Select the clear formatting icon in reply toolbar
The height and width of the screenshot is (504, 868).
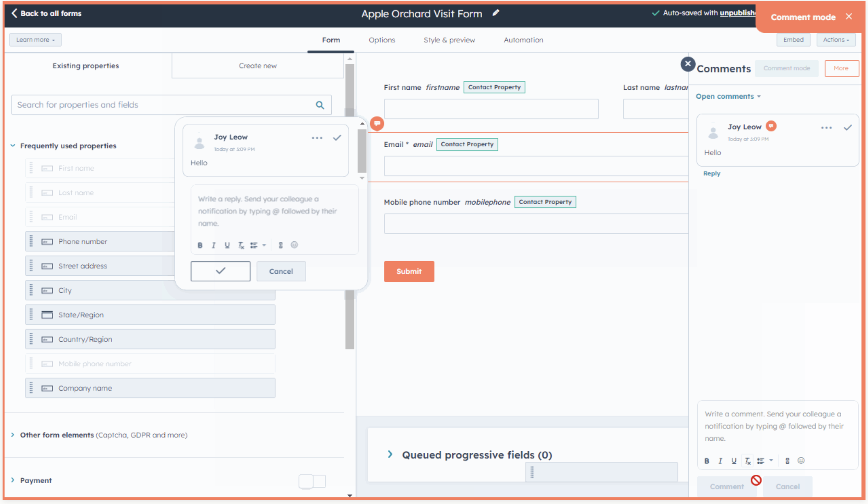[x=241, y=245]
